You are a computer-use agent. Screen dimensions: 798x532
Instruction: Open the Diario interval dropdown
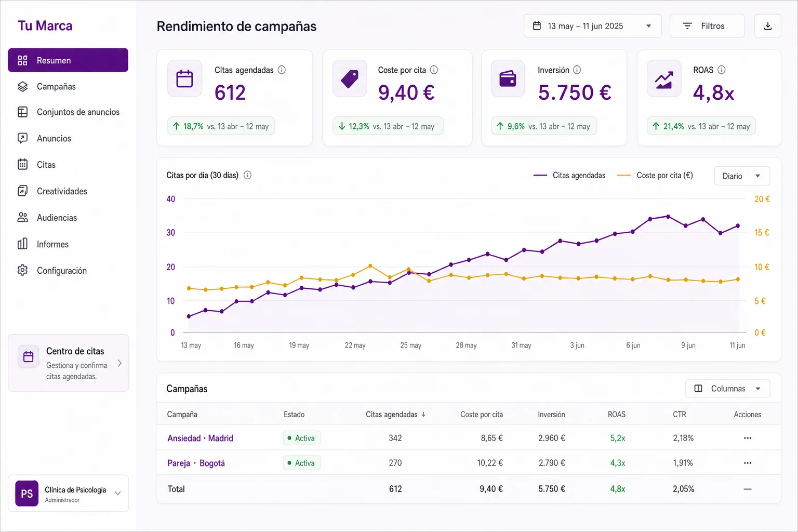(742, 176)
